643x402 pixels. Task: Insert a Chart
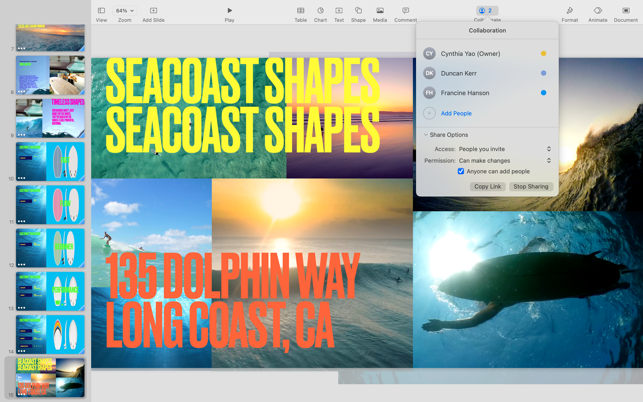click(320, 10)
